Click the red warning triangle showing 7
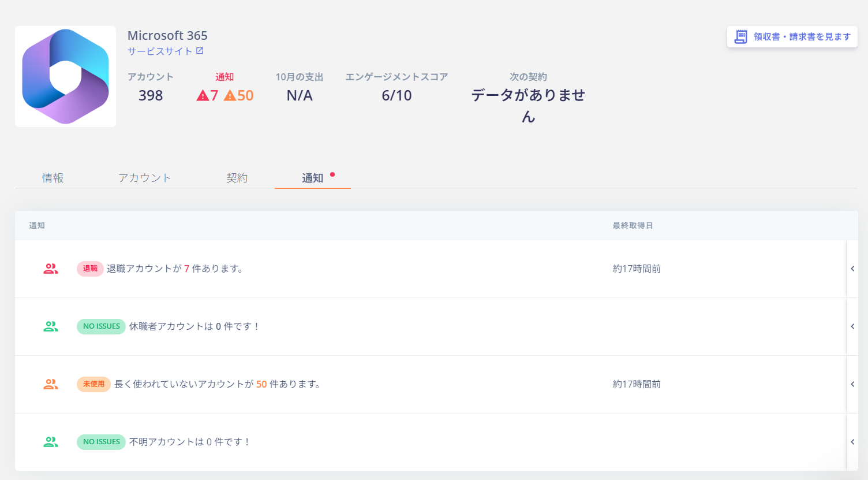The image size is (868, 480). point(204,95)
